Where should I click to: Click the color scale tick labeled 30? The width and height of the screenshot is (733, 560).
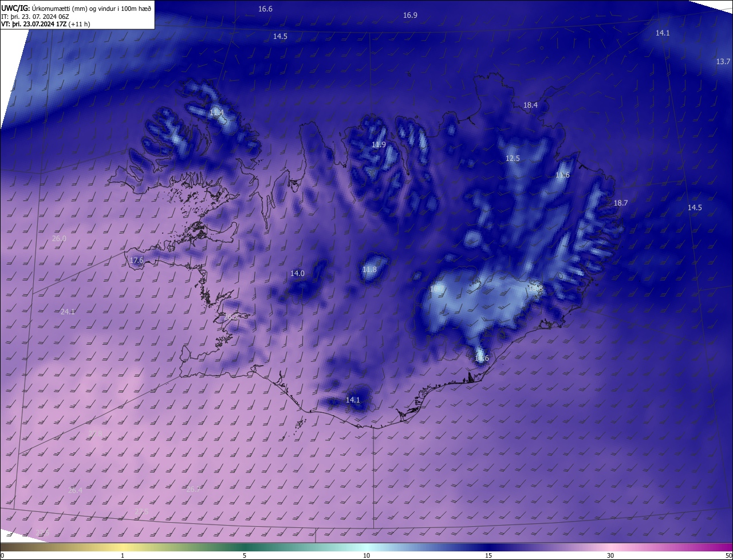pos(610,555)
